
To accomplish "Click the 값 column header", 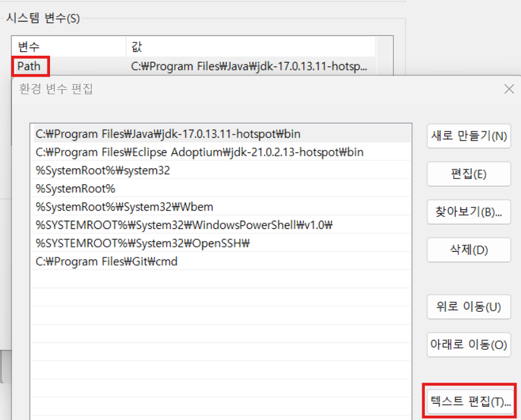I will (251, 46).
